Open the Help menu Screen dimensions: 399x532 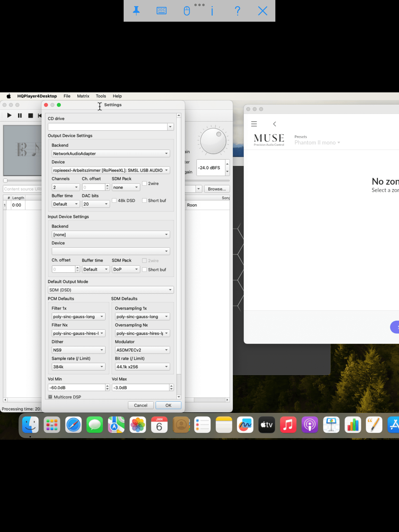(x=117, y=96)
